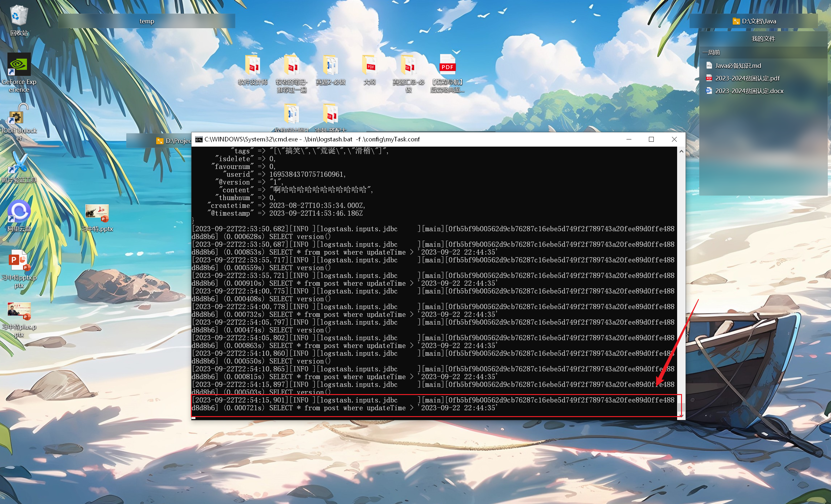Click the cmd.exe title bar icon
831x504 pixels.
tap(199, 139)
